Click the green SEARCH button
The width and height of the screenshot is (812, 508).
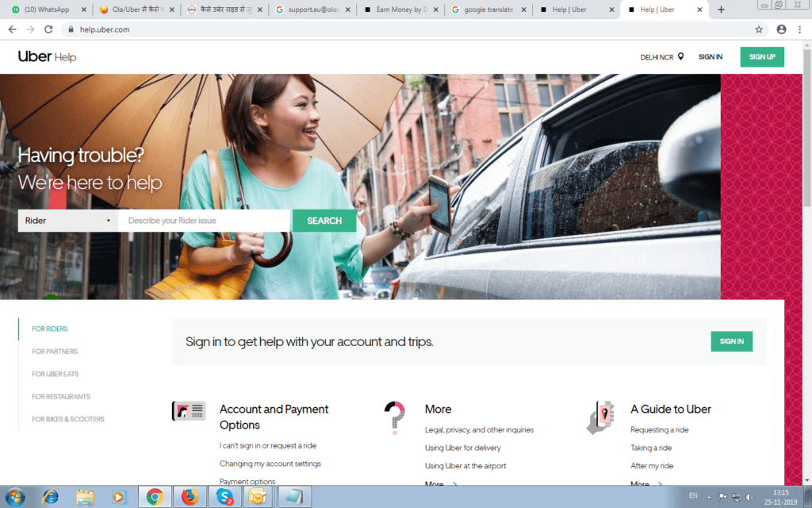324,221
